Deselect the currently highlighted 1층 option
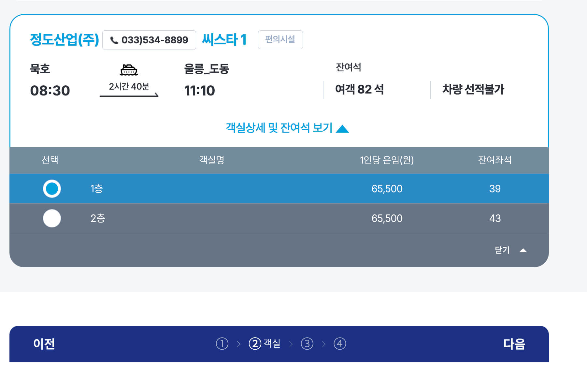587x392 pixels. coord(52,189)
